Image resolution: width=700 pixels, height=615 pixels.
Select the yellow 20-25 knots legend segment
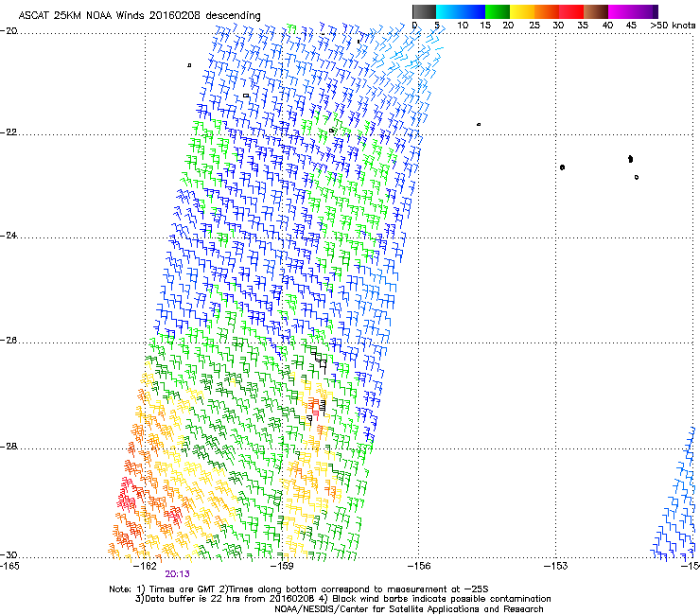522,11
